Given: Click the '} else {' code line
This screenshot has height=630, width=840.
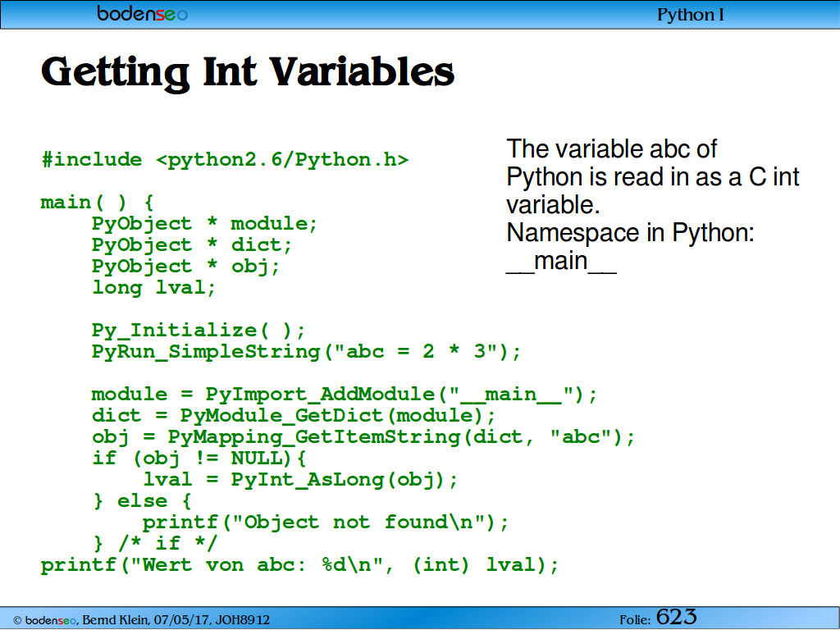Looking at the screenshot, I should [x=142, y=501].
